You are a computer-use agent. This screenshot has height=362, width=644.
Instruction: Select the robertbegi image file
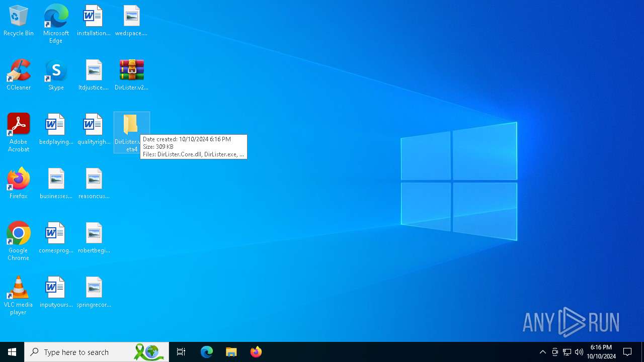pyautogui.click(x=94, y=238)
